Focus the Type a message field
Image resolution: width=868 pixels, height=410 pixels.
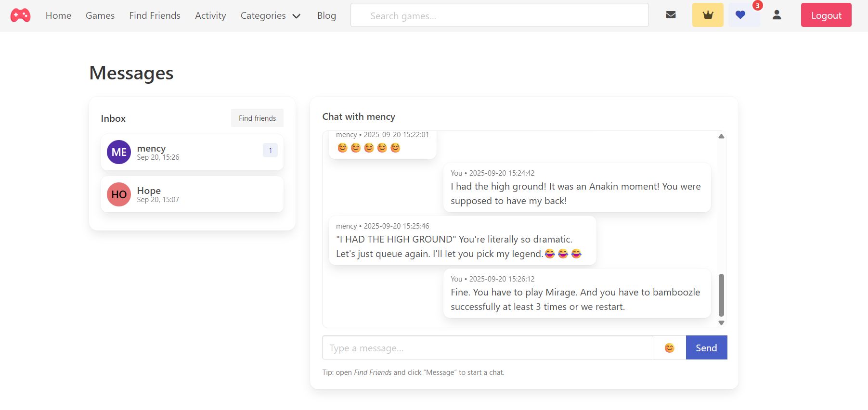[487, 348]
